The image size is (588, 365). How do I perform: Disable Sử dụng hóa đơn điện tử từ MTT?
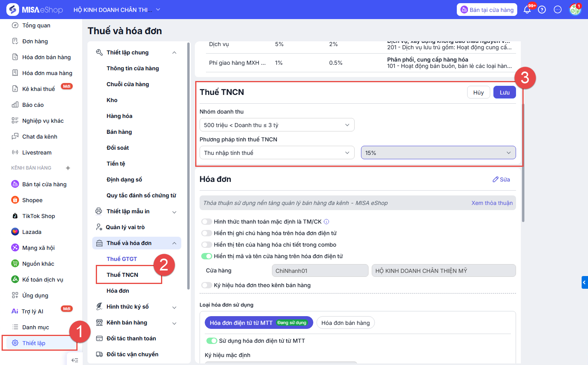pos(212,341)
